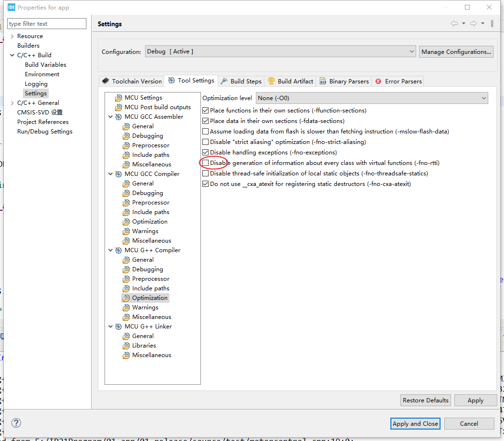Screen dimensions: 504x441
Task: Click the Restore Defaults button
Action: tap(425, 400)
